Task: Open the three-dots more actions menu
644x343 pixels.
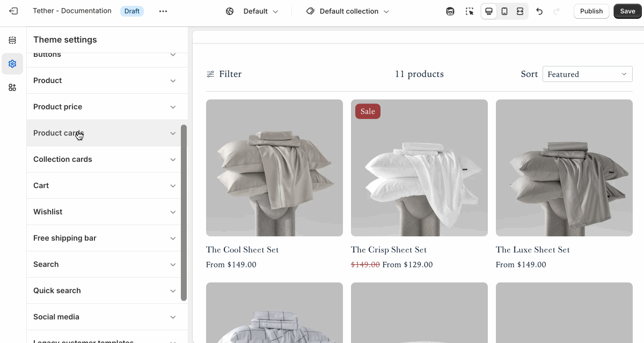Action: pos(163,11)
